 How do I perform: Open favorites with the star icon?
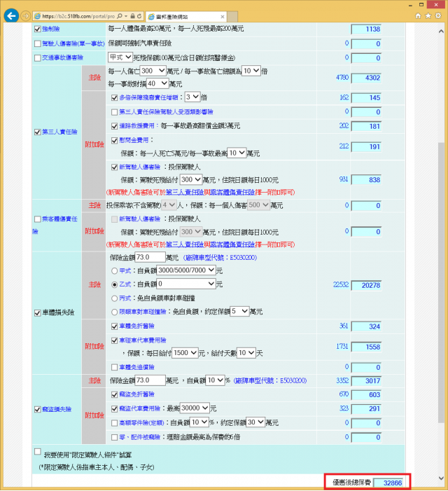point(428,15)
